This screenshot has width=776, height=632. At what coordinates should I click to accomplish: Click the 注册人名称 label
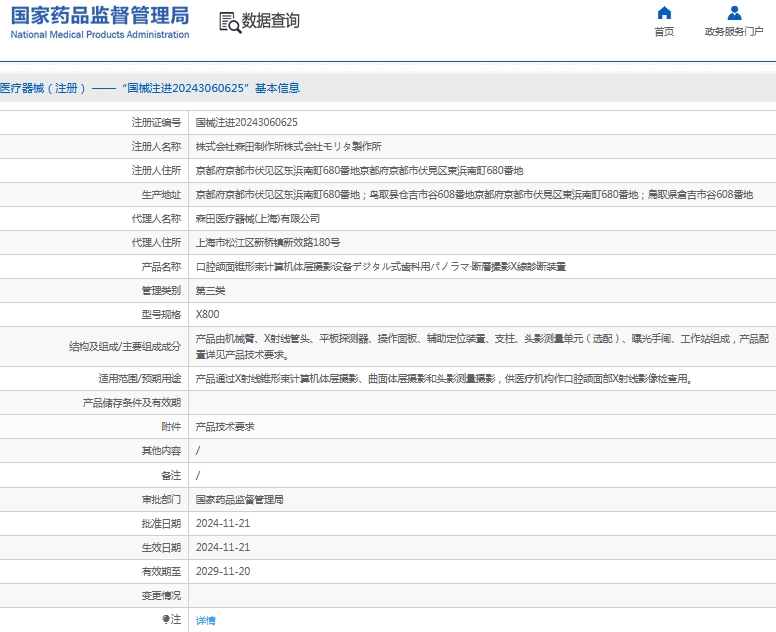tap(156, 146)
